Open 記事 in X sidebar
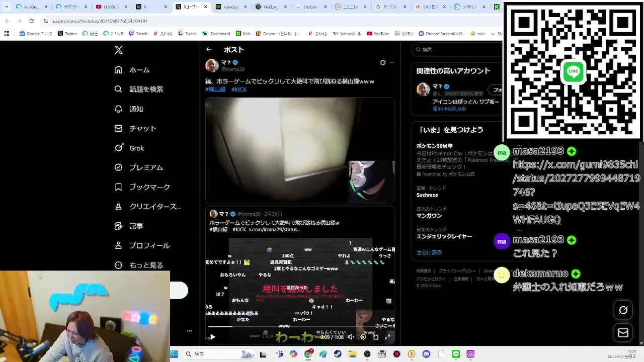This screenshot has height=362, width=644. pyautogui.click(x=129, y=226)
